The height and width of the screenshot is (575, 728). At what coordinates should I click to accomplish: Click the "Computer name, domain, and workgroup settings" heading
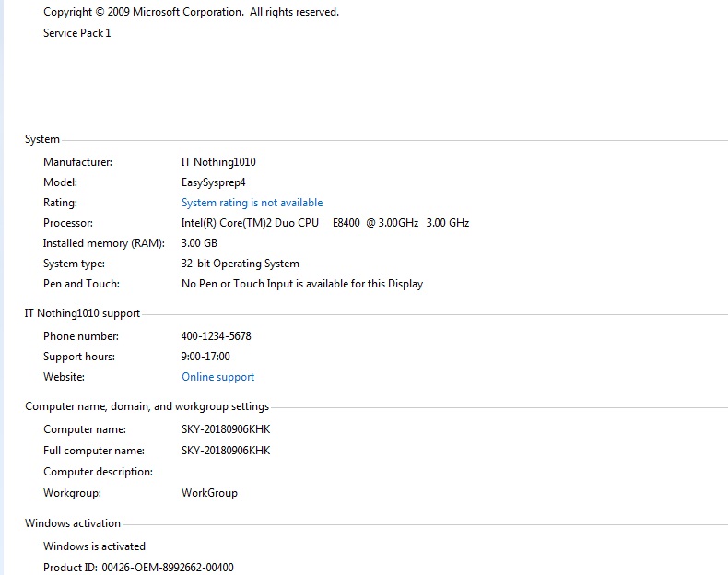coord(147,406)
